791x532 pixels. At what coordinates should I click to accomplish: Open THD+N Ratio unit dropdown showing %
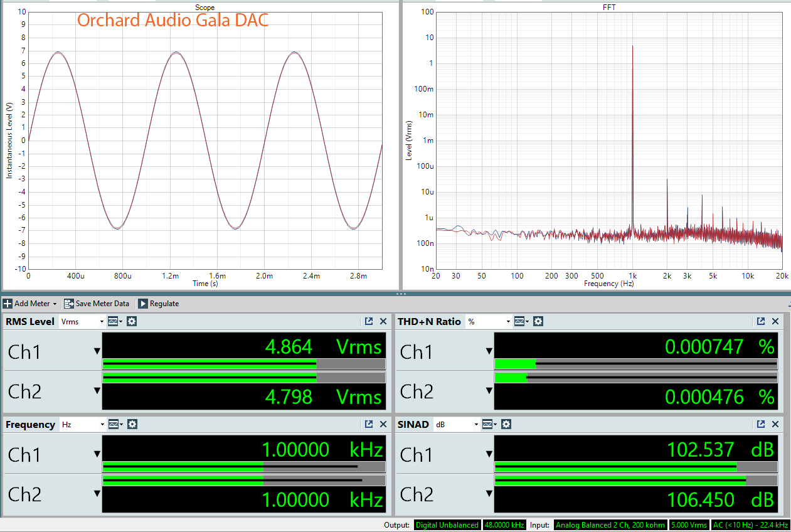click(x=488, y=322)
